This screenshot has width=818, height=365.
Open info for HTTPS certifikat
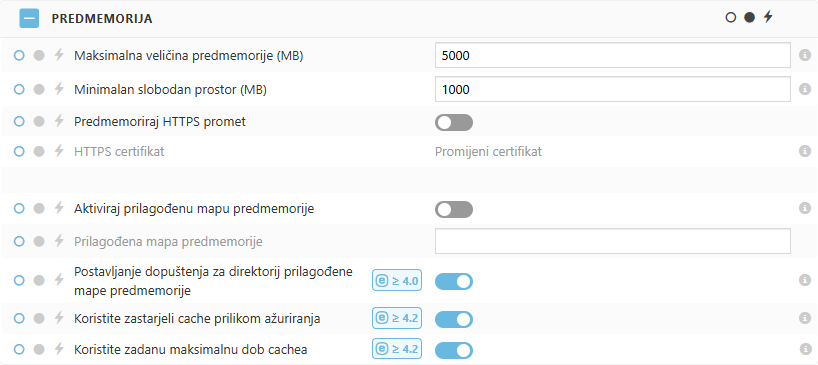[805, 151]
